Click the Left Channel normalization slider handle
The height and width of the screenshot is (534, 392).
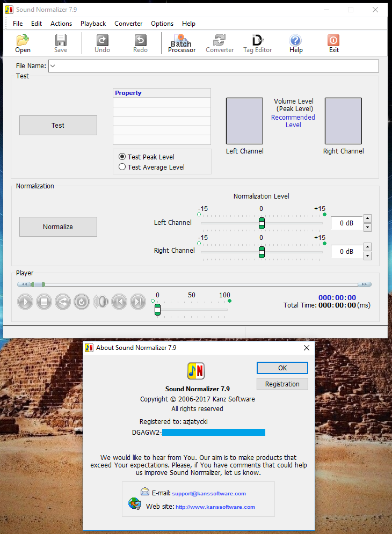(262, 223)
